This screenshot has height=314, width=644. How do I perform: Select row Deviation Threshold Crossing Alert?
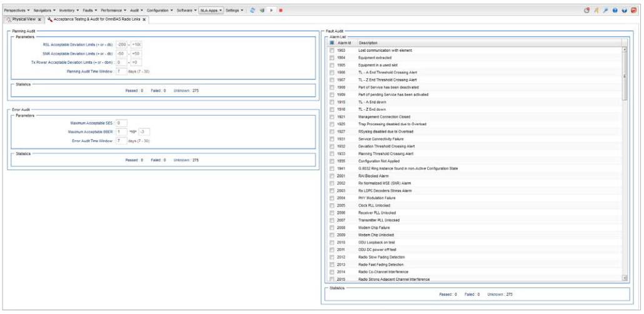pyautogui.click(x=475, y=146)
